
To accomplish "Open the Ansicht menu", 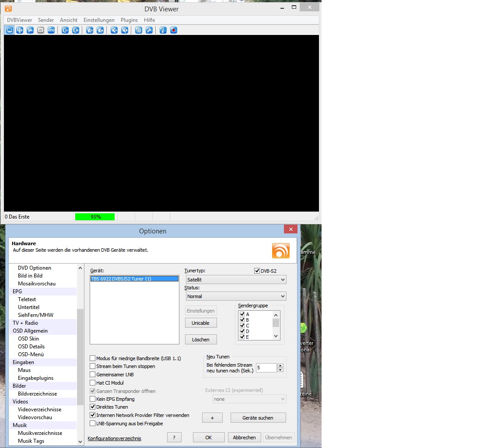I will (x=69, y=20).
